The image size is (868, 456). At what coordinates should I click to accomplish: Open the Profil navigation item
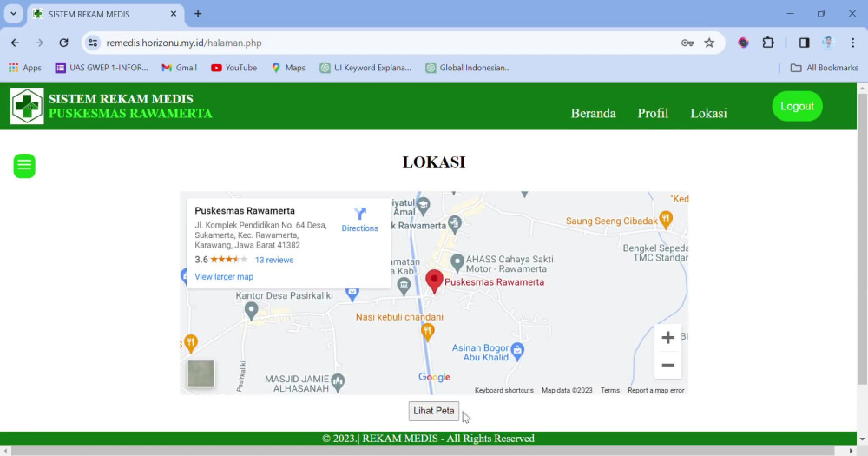(x=653, y=113)
